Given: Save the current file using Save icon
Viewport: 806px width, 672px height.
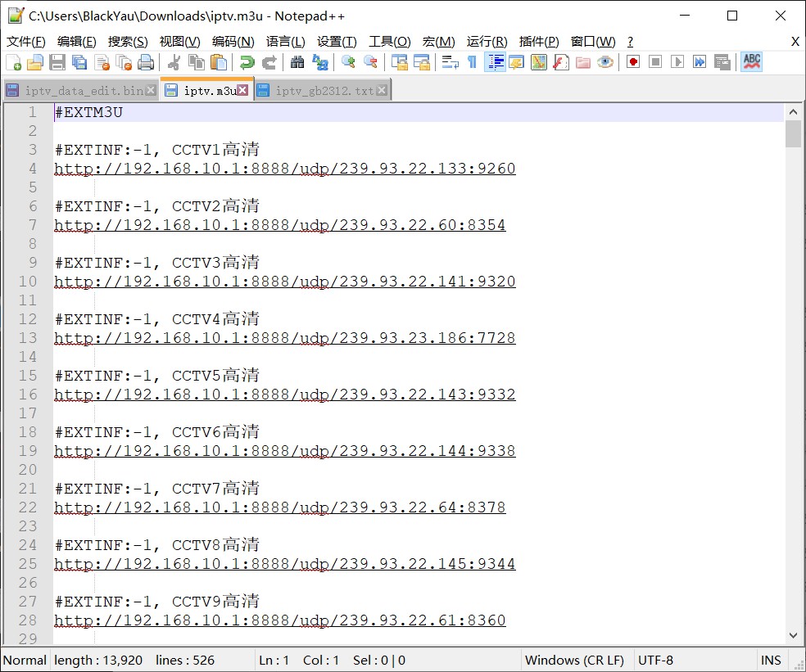Looking at the screenshot, I should [57, 62].
